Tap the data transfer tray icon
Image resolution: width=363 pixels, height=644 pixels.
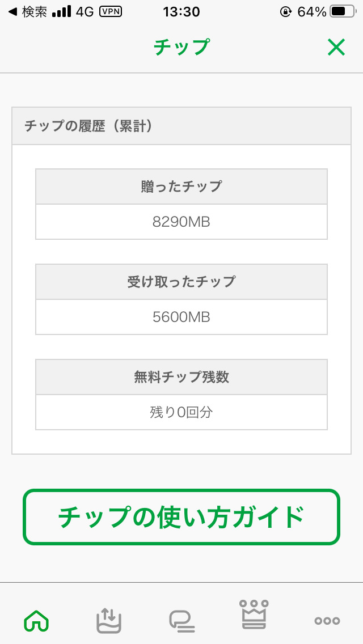click(108, 620)
